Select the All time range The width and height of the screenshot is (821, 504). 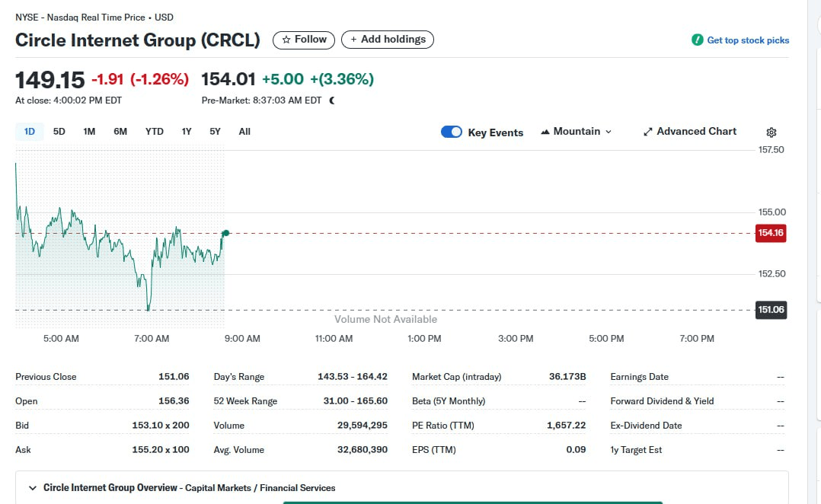click(x=244, y=132)
